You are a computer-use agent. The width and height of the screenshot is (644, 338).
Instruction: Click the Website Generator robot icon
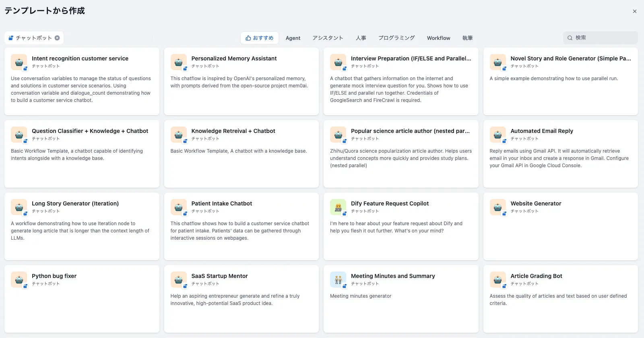point(497,207)
